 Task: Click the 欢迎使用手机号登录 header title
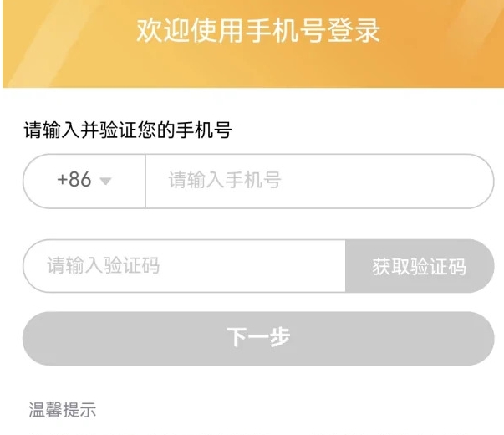click(258, 31)
